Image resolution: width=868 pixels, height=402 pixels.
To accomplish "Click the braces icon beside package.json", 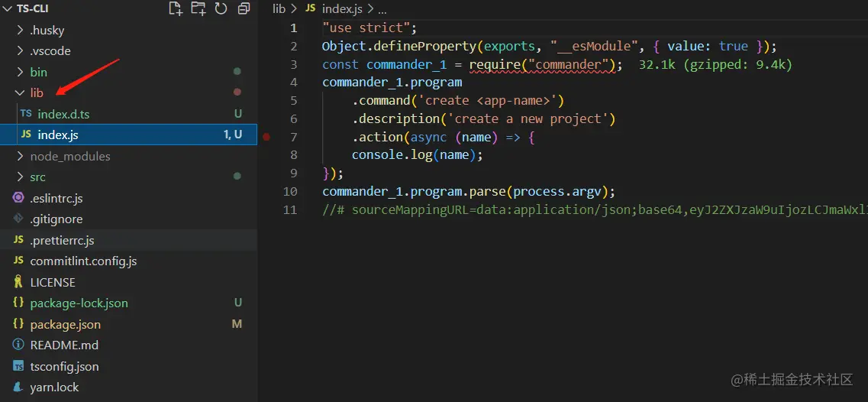I will 18,324.
